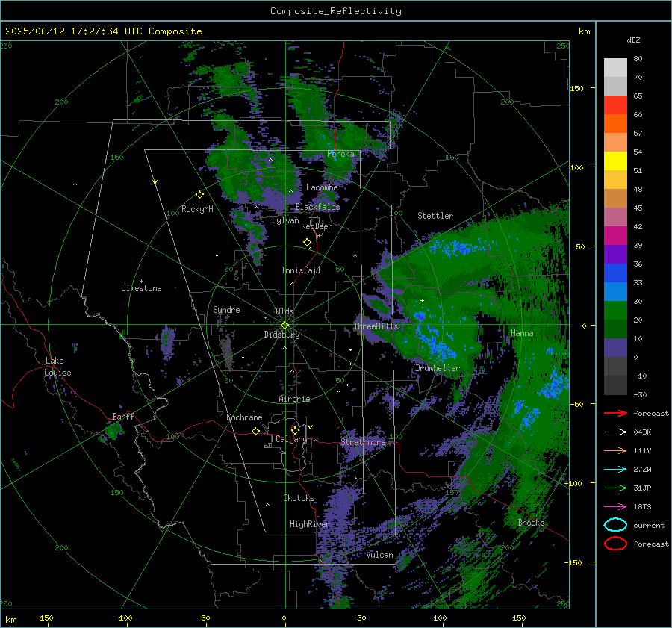Screen dimensions: 672x628
Task: Click the cyan 27ZW arrow legend icon
Action: pos(615,469)
